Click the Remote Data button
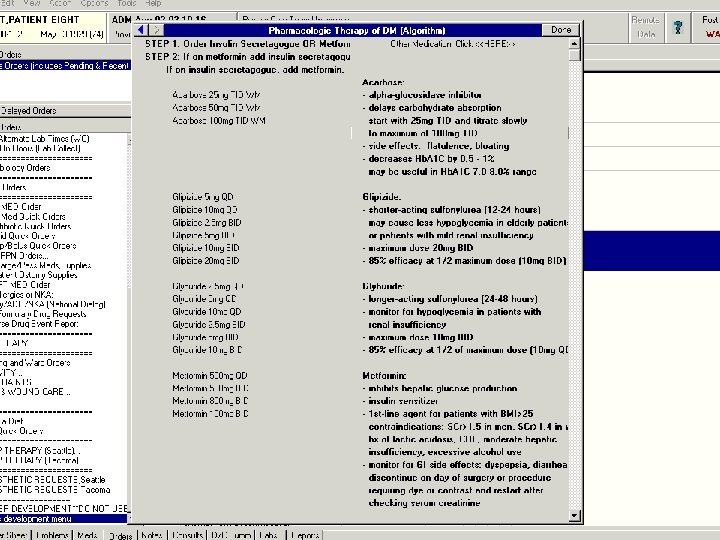Screen dimensions: 720x540 point(646,28)
